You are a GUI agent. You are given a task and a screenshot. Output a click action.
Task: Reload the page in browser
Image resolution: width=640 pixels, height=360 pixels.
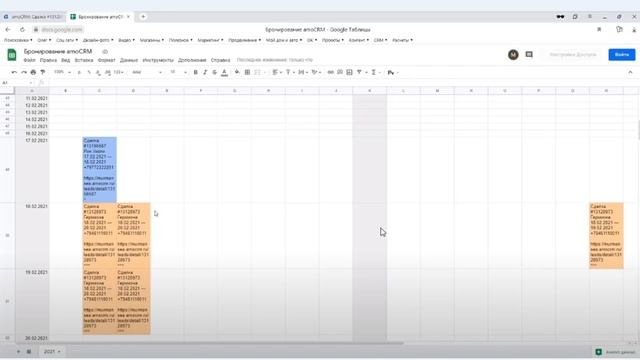pos(22,29)
